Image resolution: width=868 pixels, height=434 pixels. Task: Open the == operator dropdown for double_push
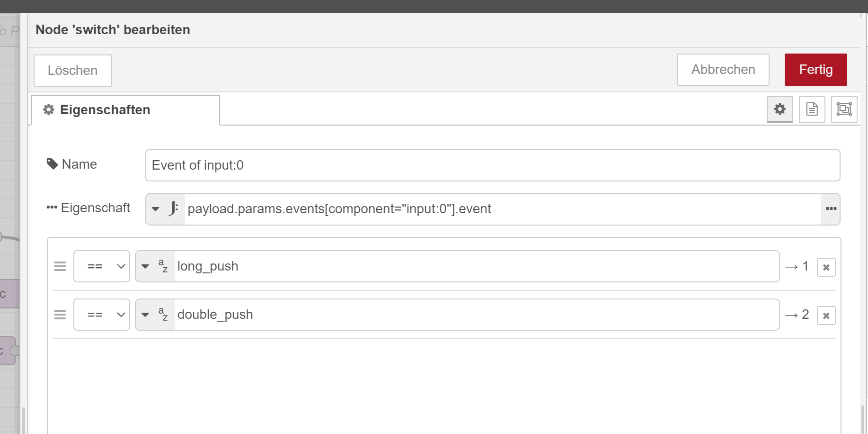click(102, 315)
